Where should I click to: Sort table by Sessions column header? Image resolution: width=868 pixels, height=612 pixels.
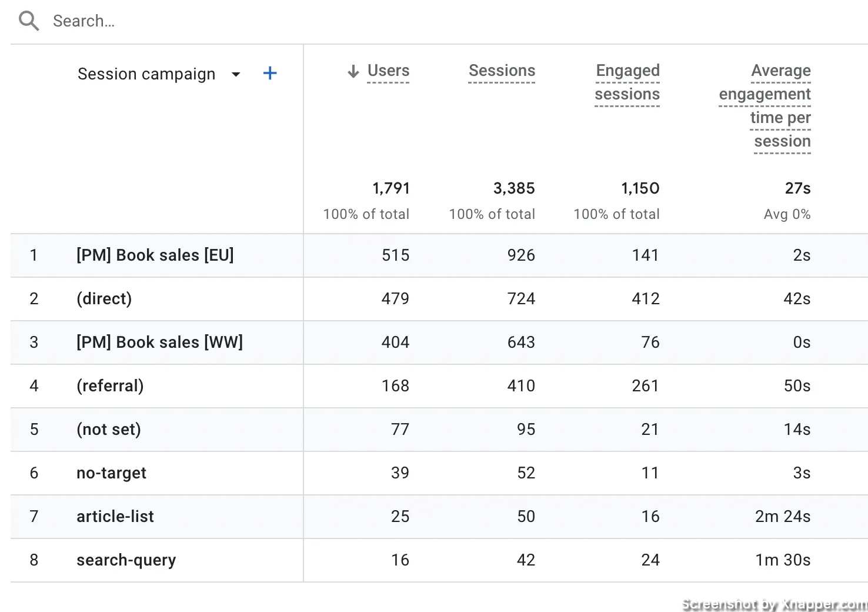502,71
